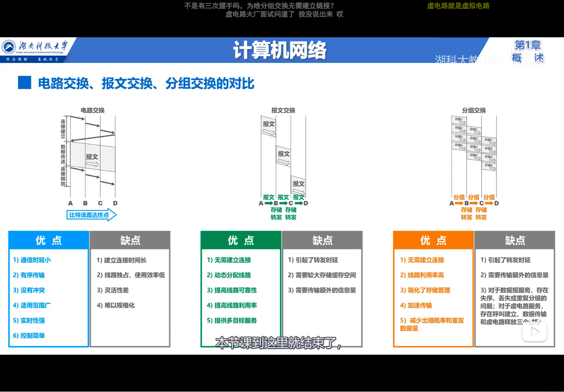Click list item 线路独占，使用效率低
The image size is (564, 392).
131,275
